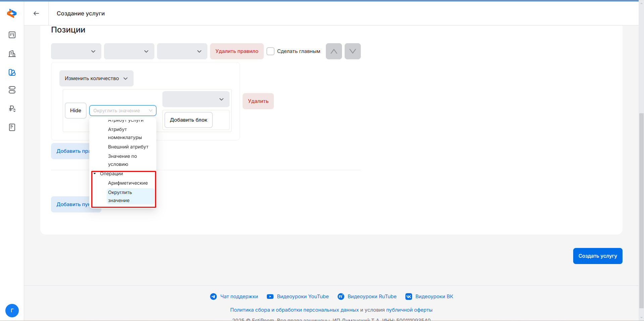Viewport: 644px width, 321px height.
Task: Open the Округлить значение select field
Action: tap(122, 111)
